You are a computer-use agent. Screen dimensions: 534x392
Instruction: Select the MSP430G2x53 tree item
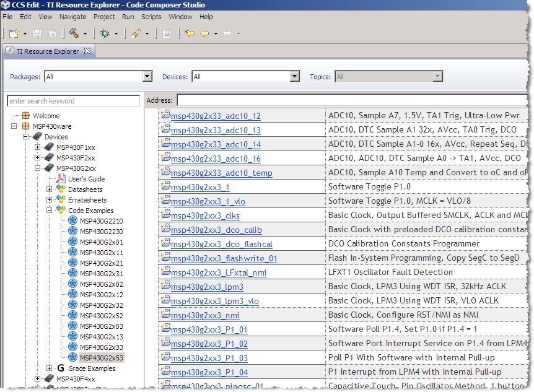[x=102, y=358]
